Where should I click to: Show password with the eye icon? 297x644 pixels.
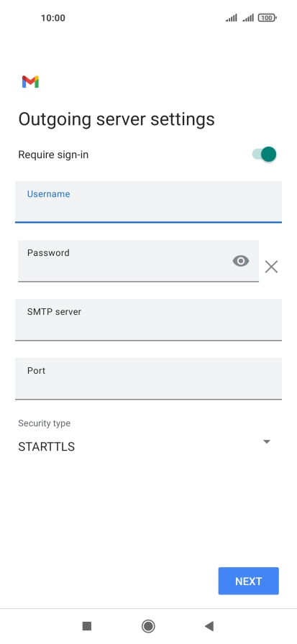pos(241,261)
